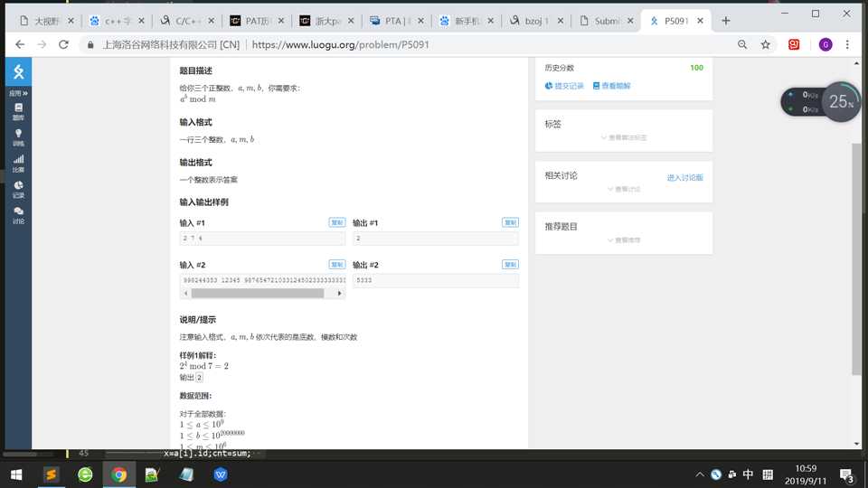Copy sample 输出 #1 with its 复制 button

510,222
